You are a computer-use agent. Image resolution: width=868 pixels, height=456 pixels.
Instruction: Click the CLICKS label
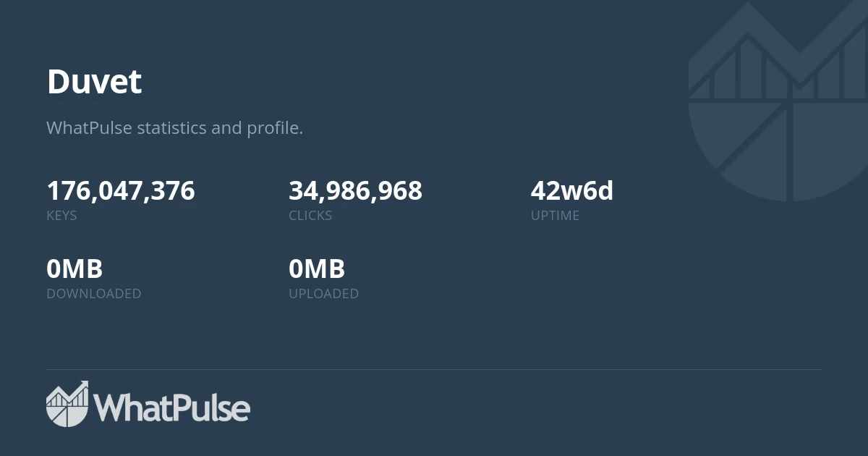(x=310, y=216)
